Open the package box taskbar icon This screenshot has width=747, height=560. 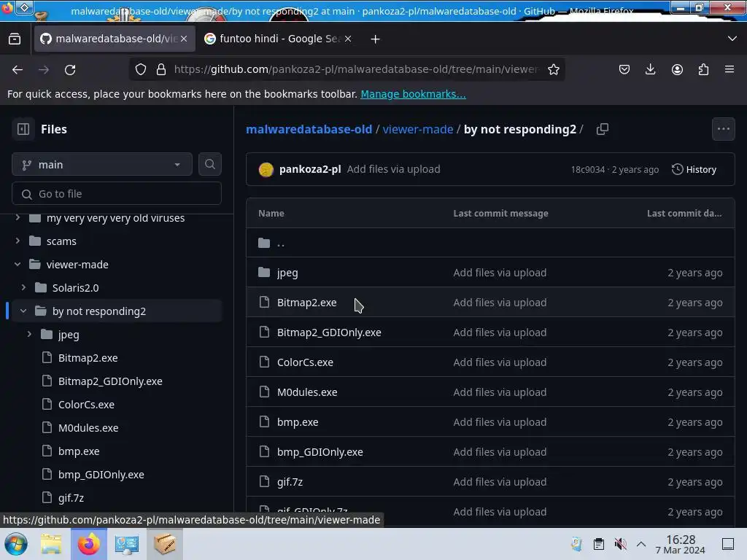point(164,544)
